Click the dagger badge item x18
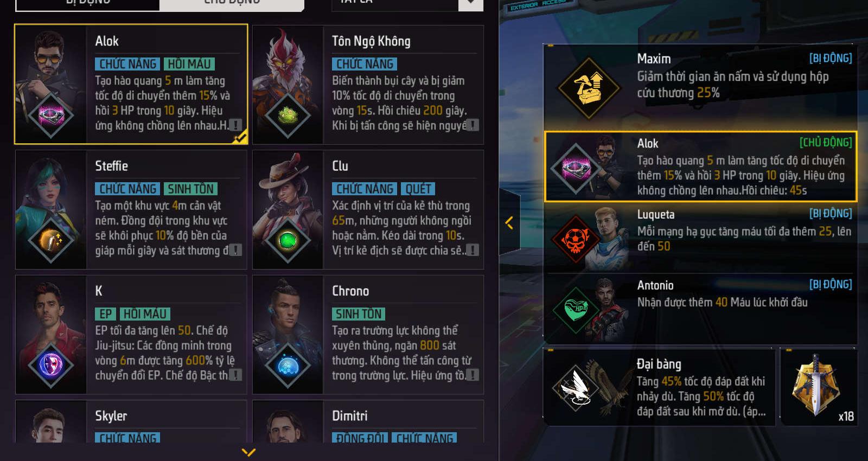This screenshot has height=461, width=868. (x=819, y=386)
